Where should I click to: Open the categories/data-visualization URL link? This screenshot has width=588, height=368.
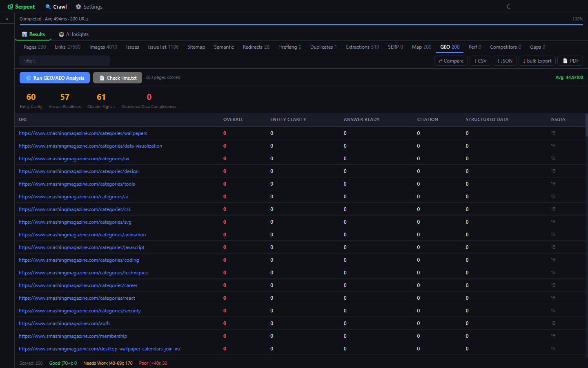click(90, 146)
